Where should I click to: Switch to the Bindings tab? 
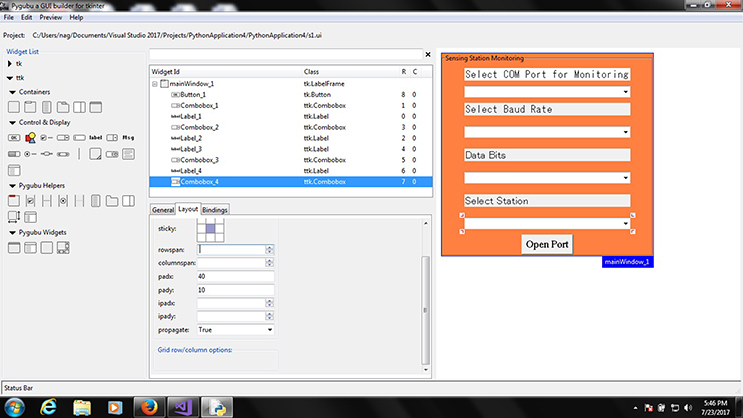215,209
